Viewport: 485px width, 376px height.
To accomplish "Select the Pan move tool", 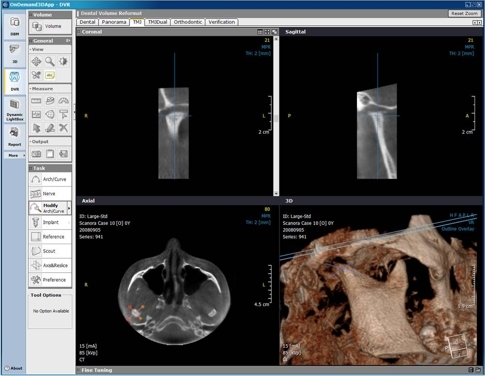I will pyautogui.click(x=36, y=61).
